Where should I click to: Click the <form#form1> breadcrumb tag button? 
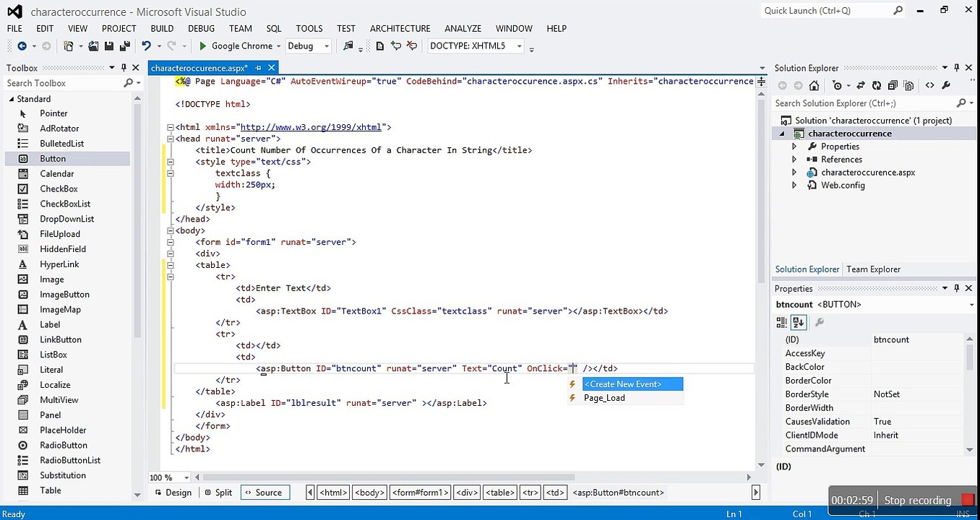coord(421,493)
